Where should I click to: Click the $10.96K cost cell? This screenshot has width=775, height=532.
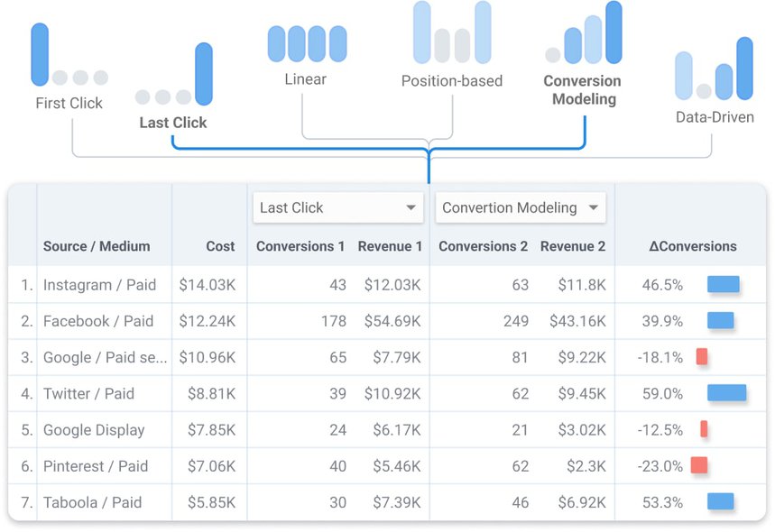click(208, 358)
